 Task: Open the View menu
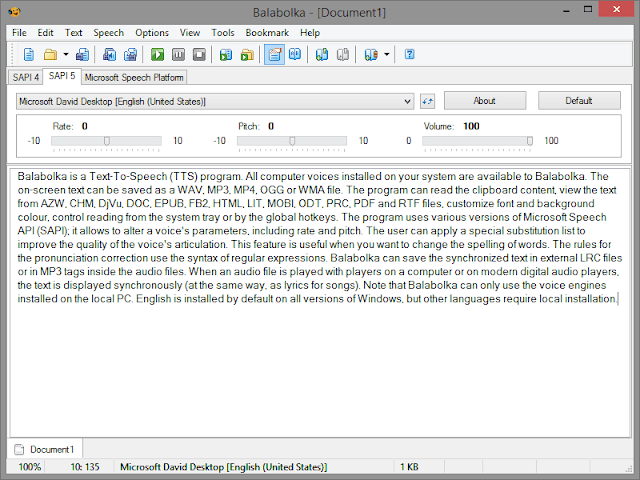click(x=190, y=33)
